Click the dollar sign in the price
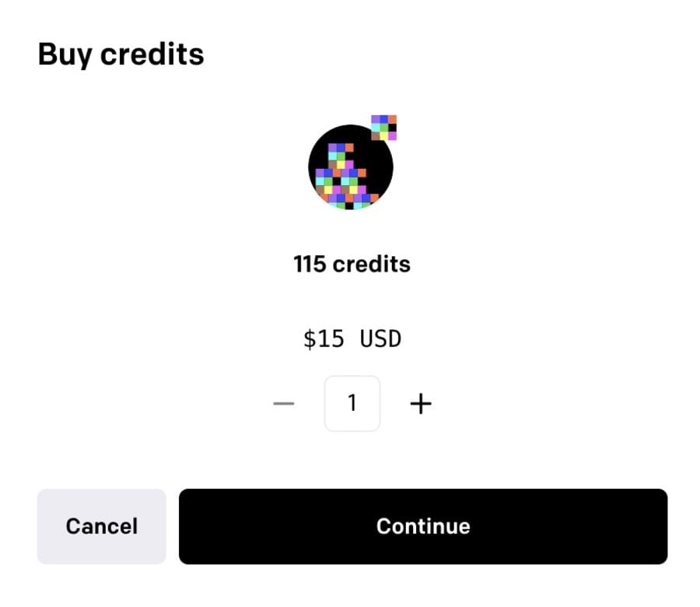The width and height of the screenshot is (700, 607). click(310, 339)
